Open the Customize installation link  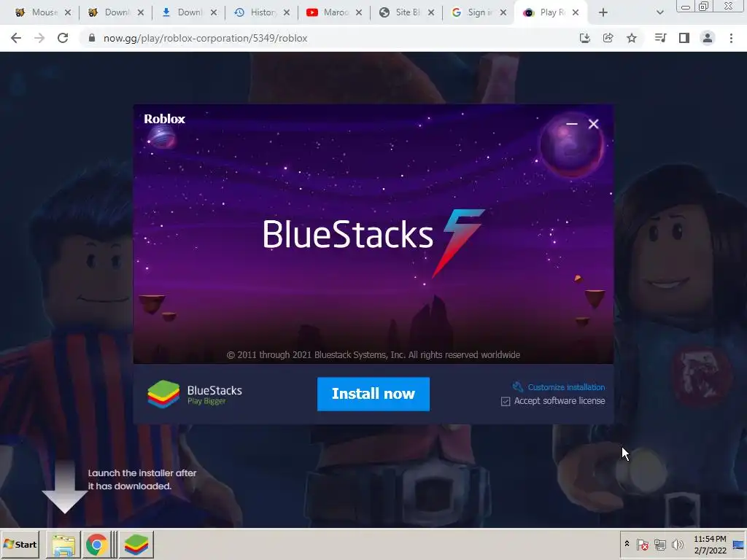[x=566, y=387]
